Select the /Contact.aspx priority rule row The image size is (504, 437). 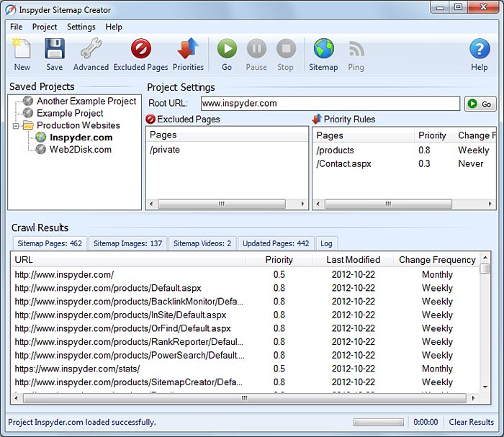click(404, 163)
